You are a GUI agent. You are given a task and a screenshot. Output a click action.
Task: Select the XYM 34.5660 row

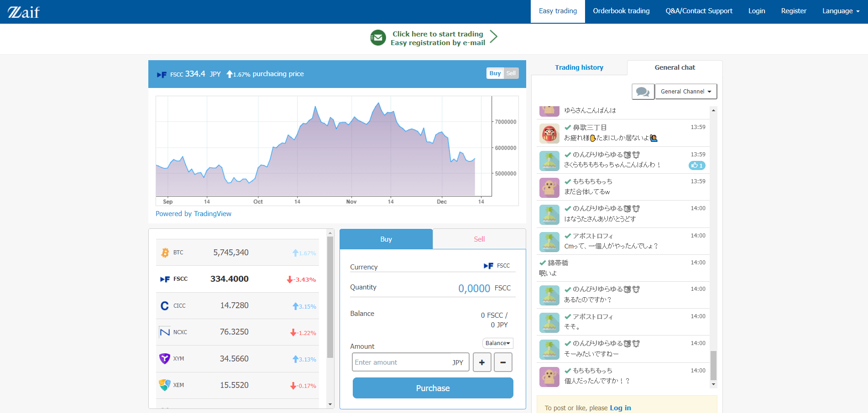[x=237, y=359]
